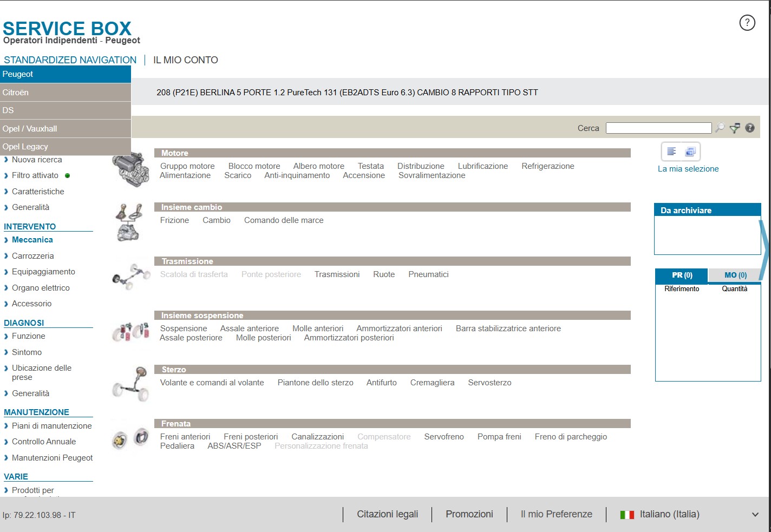Open Distribuzione under Motore
771x532 pixels.
(421, 166)
